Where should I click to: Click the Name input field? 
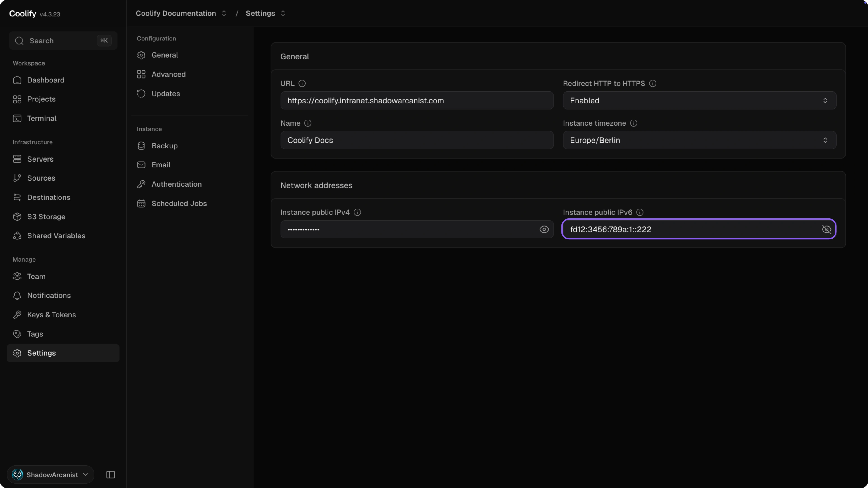coord(417,140)
